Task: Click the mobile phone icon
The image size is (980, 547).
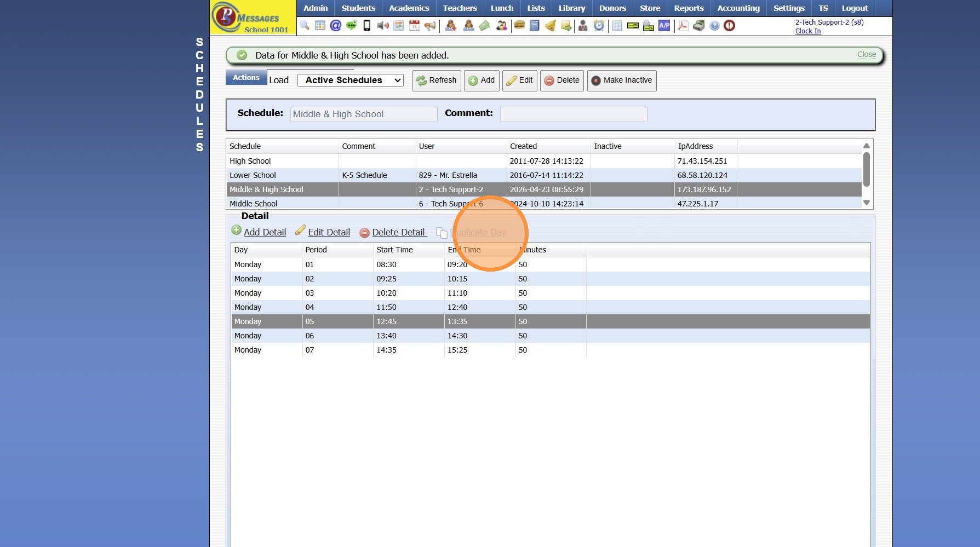Action: click(367, 26)
